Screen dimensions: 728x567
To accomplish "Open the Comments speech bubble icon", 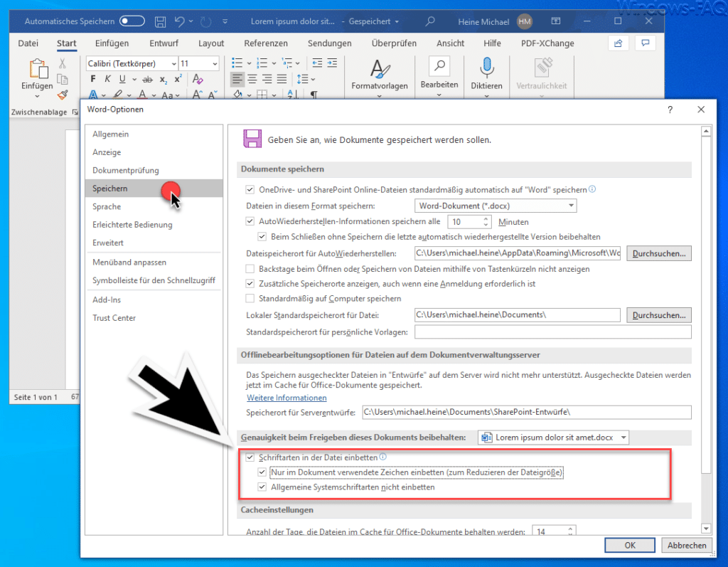I will tap(645, 43).
